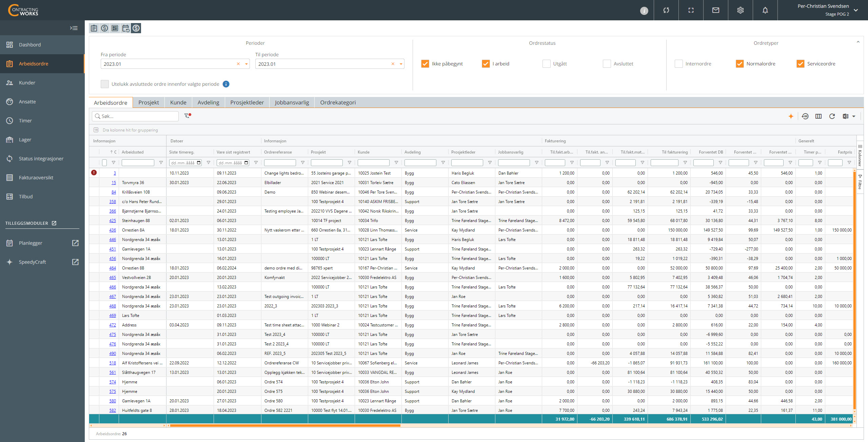The width and height of the screenshot is (868, 442).
Task: Collapse the filter panel chevron
Action: coord(858,42)
